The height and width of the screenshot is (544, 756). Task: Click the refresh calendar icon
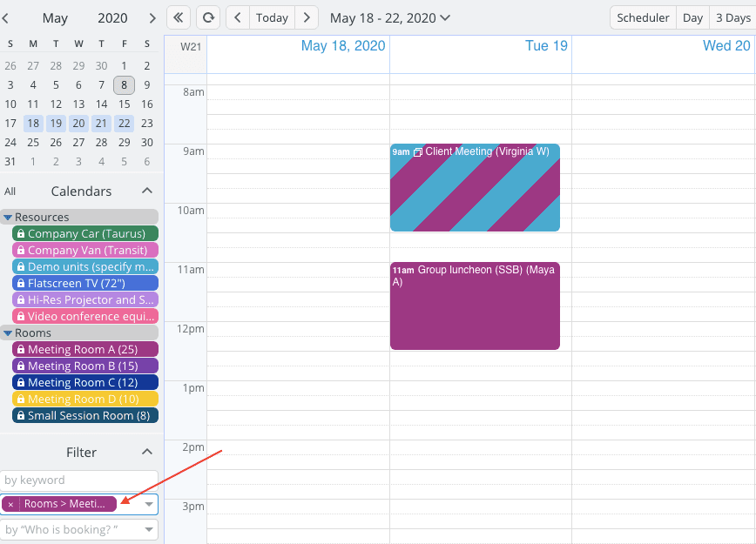coord(207,17)
